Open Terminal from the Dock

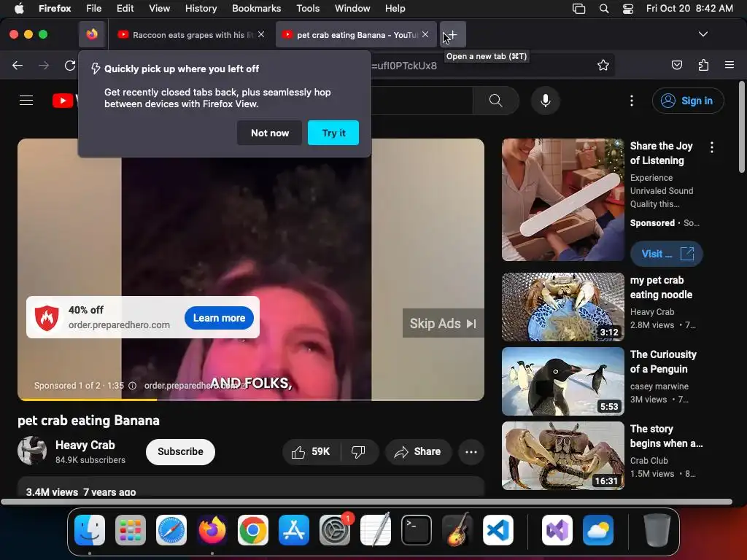[417, 530]
